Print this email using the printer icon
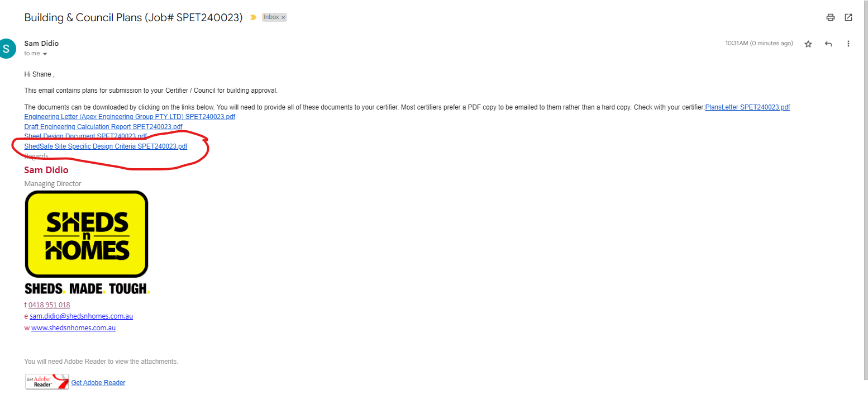 [x=831, y=17]
